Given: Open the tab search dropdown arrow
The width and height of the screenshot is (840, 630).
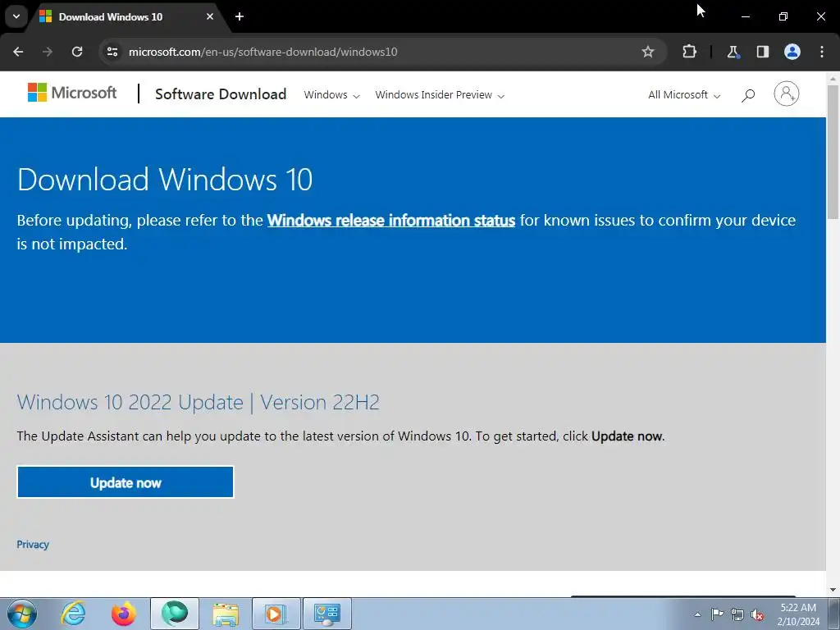Looking at the screenshot, I should (x=16, y=16).
